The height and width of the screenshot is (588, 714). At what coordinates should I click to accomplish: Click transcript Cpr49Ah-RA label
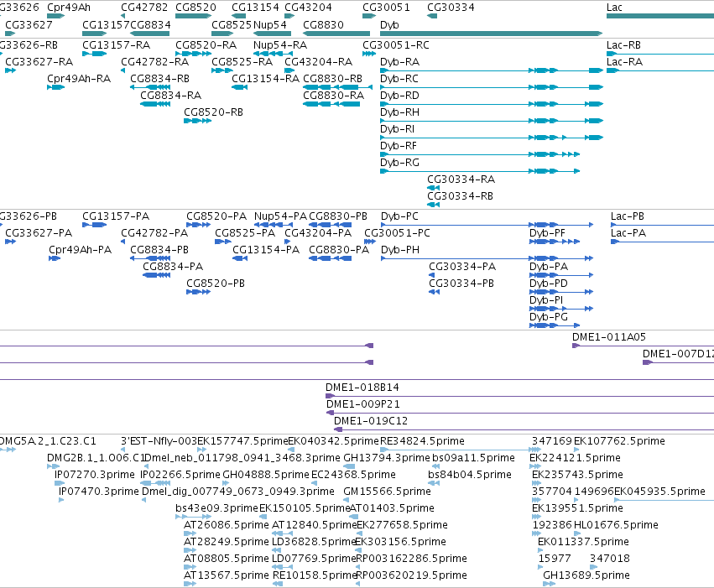pyautogui.click(x=79, y=79)
